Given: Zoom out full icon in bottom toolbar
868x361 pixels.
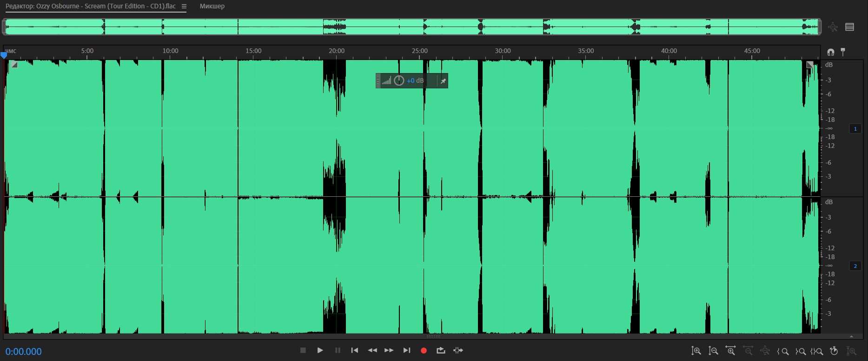Looking at the screenshot, I should (x=765, y=351).
